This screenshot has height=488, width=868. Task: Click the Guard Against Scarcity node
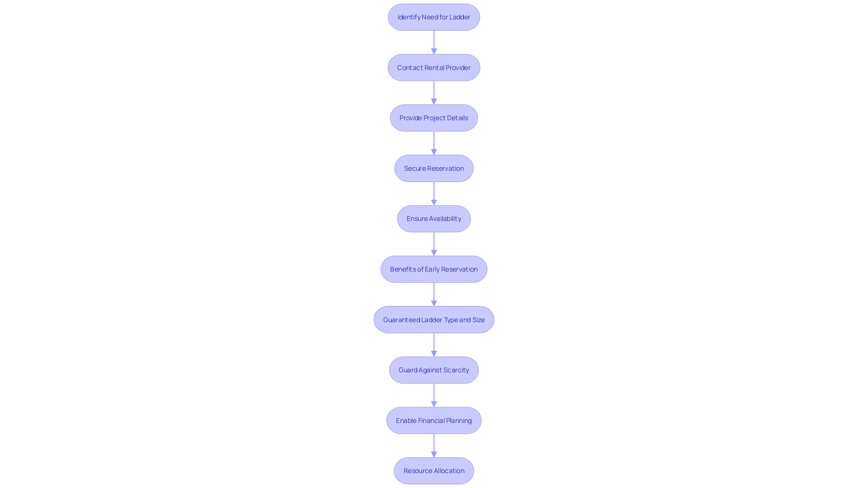point(434,370)
